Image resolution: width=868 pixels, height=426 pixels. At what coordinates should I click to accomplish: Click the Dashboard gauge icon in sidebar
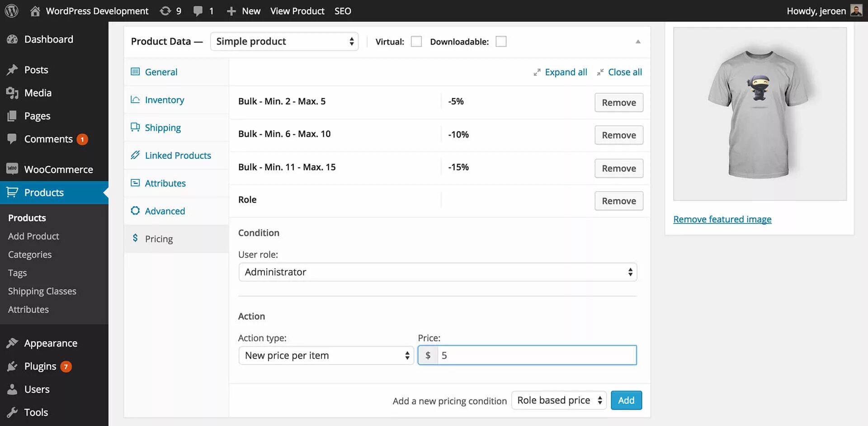12,39
